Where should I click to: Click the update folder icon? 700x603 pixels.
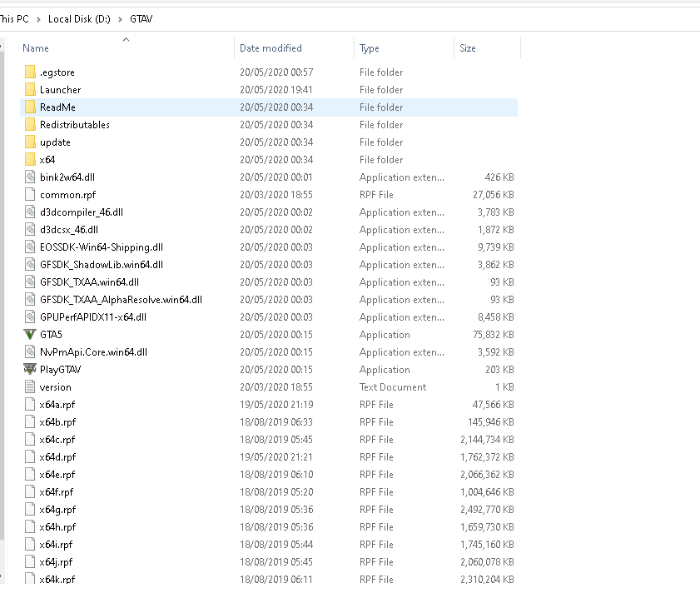30,142
